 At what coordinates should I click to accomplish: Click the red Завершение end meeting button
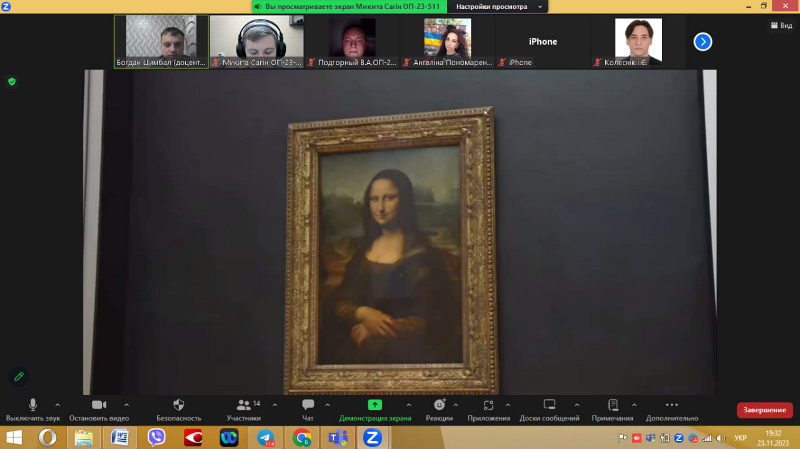pyautogui.click(x=764, y=410)
